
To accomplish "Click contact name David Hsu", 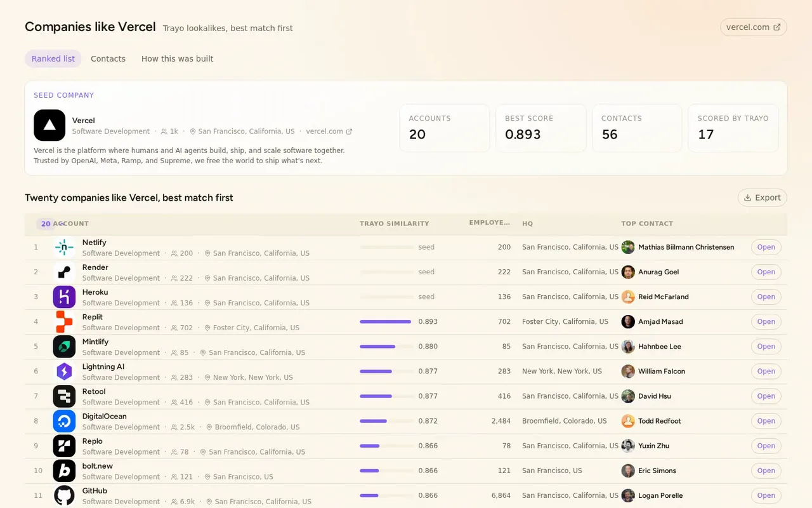I will coord(655,396).
